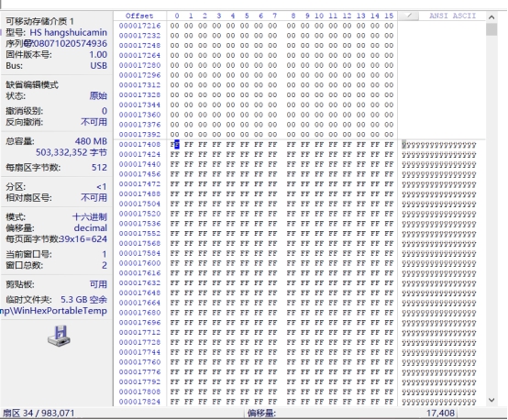The width and height of the screenshot is (508, 420).
Task: Click the 原始 state value
Action: tap(98, 96)
